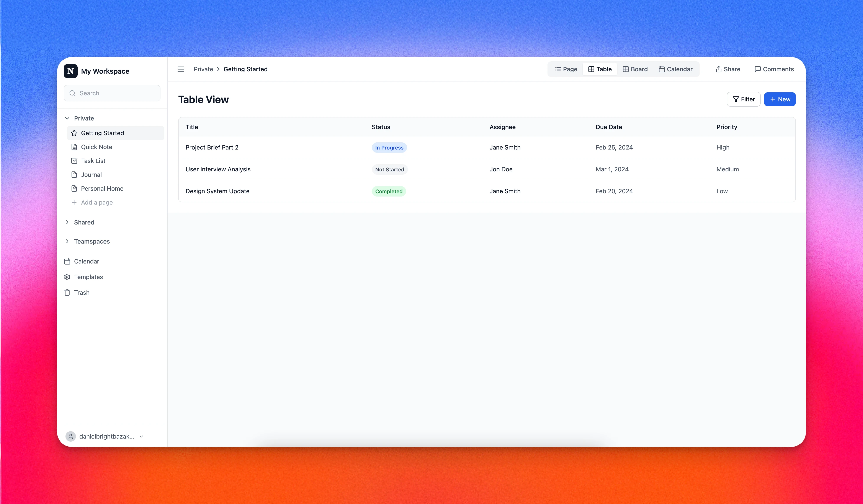Click the Feb 25, 2024 due date
The image size is (863, 504).
(614, 148)
